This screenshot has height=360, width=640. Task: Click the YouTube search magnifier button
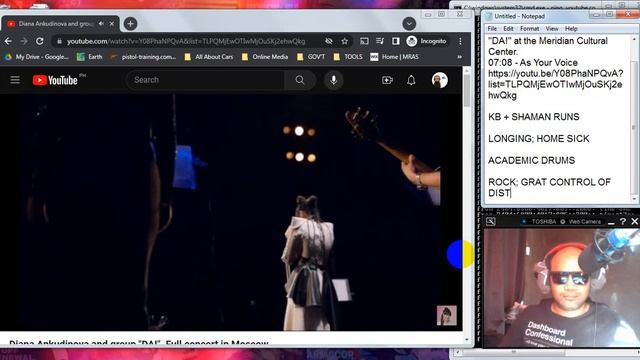300,80
